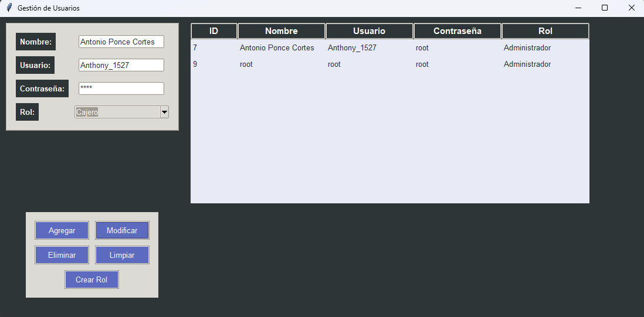This screenshot has height=317, width=644.
Task: Click the Agregar button
Action: [x=62, y=230]
